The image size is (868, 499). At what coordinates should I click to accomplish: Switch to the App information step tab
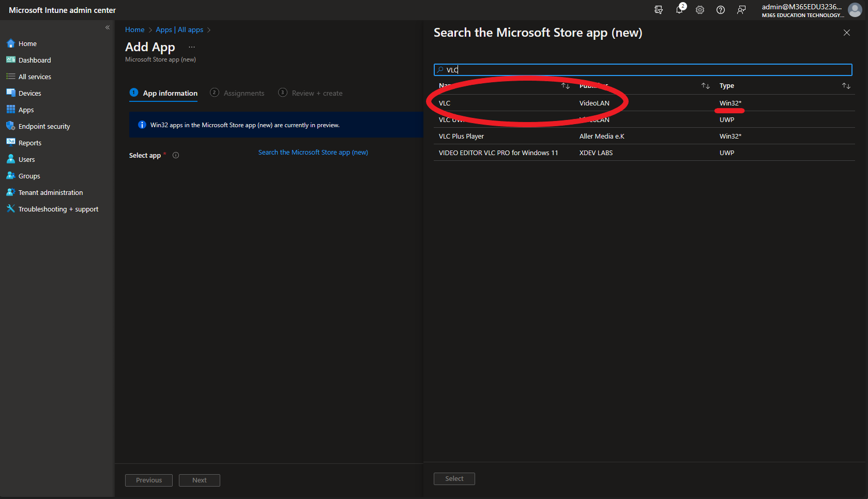[x=163, y=93]
